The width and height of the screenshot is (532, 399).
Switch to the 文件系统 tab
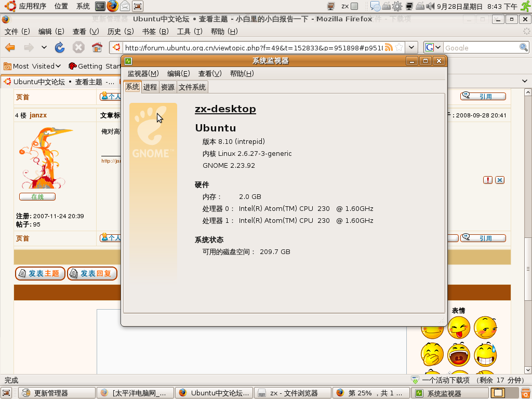tap(192, 87)
